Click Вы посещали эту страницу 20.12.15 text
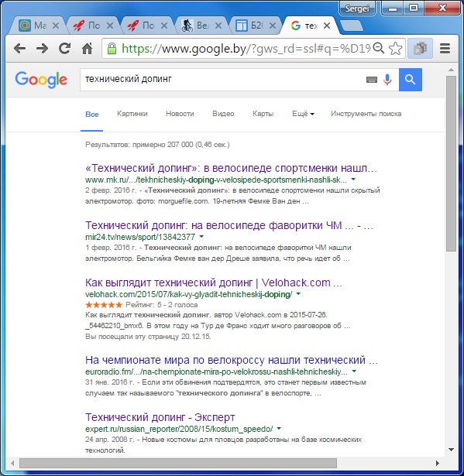 [148, 337]
